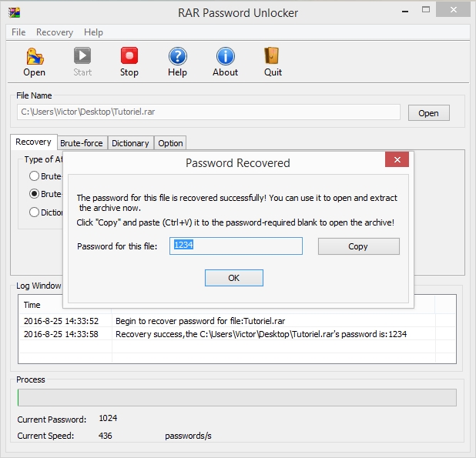The height and width of the screenshot is (458, 476).
Task: Click the Open button beside File Name
Action: 429,113
